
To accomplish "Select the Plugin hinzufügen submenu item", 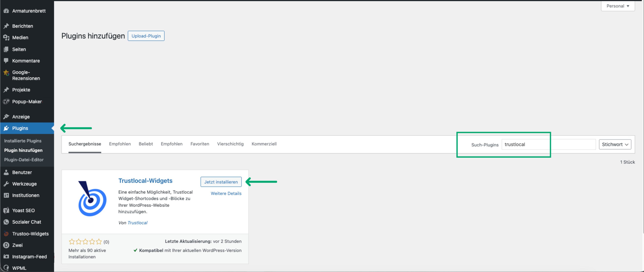I will 23,150.
